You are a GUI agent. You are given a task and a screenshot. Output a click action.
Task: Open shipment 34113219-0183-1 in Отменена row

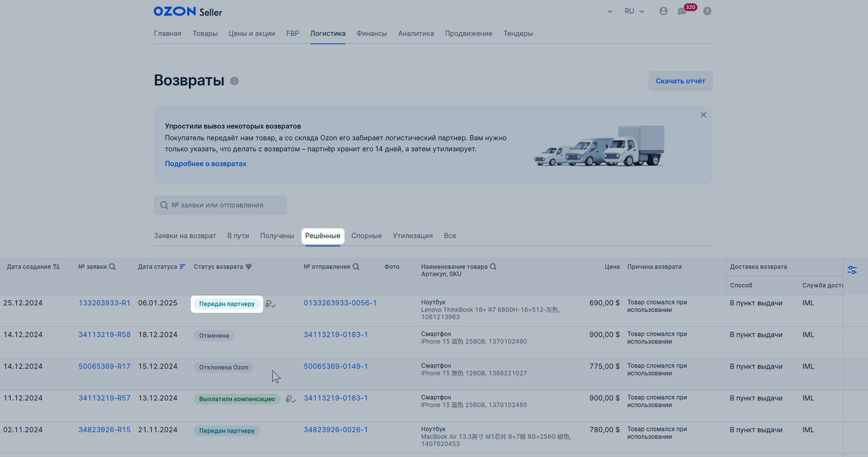pos(335,335)
